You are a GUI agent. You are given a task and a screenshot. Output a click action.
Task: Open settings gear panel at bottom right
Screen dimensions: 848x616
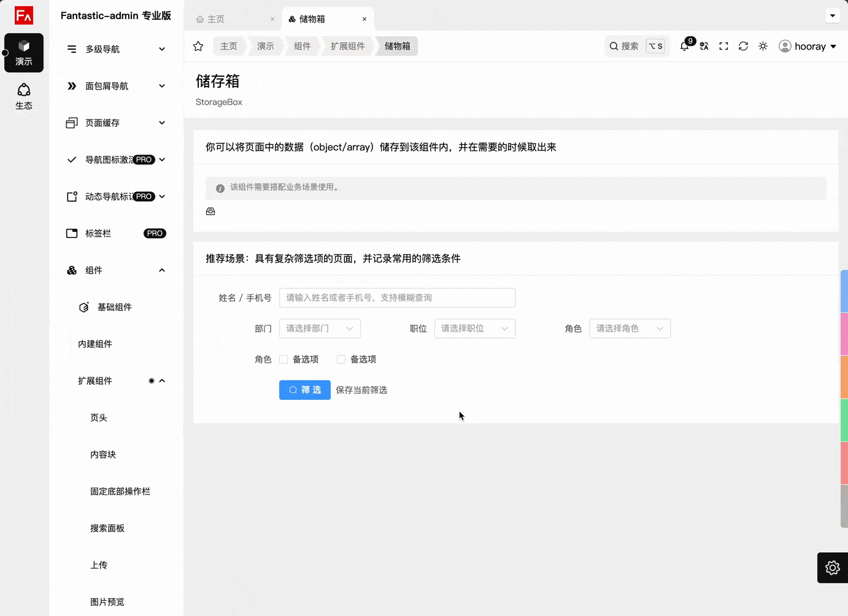click(x=833, y=568)
